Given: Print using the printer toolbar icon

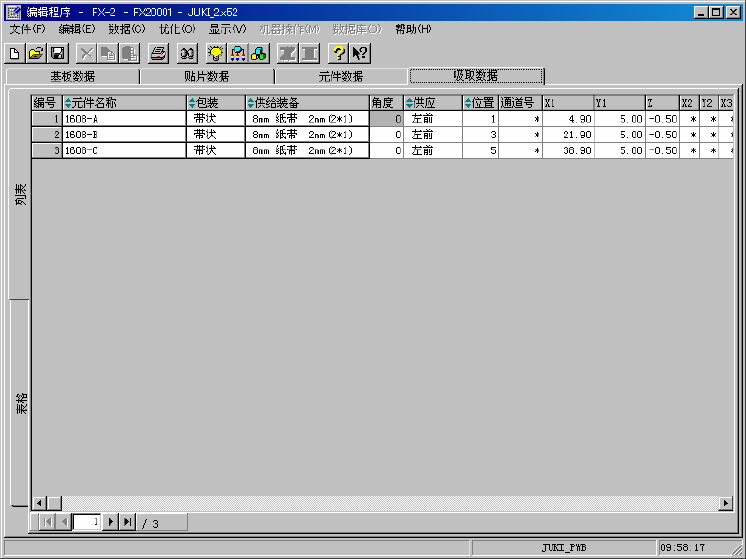Looking at the screenshot, I should click(158, 53).
